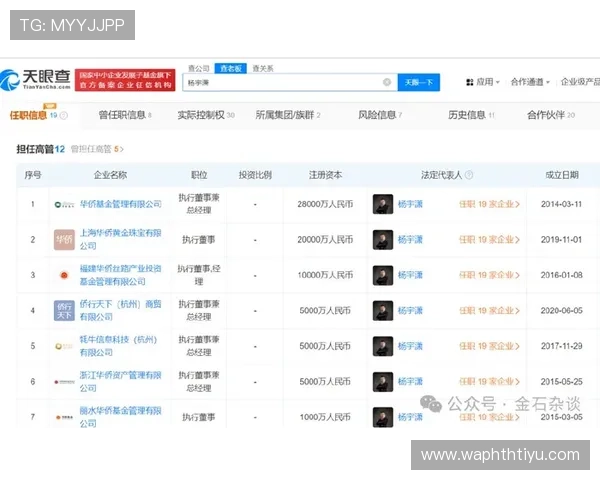Open the 应用 apps grid icon
The height and width of the screenshot is (480, 600).
470,82
